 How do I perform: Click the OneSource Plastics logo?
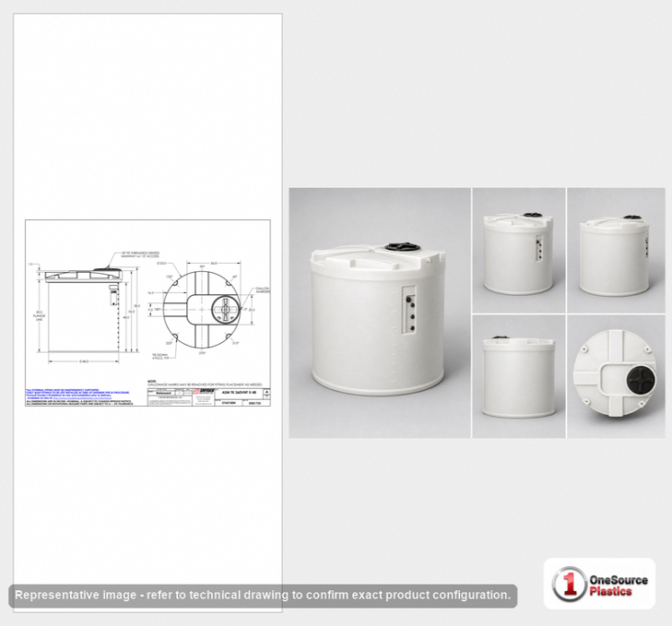tap(599, 583)
